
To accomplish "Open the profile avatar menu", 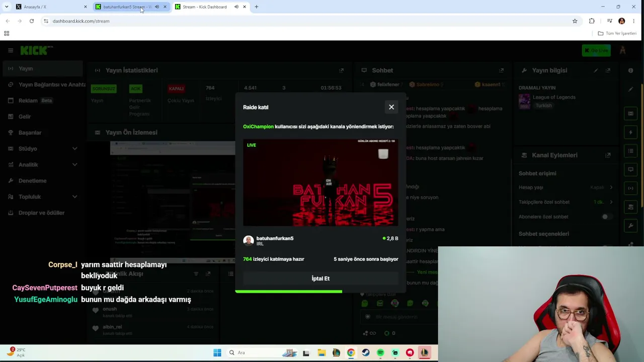I will 622,50.
